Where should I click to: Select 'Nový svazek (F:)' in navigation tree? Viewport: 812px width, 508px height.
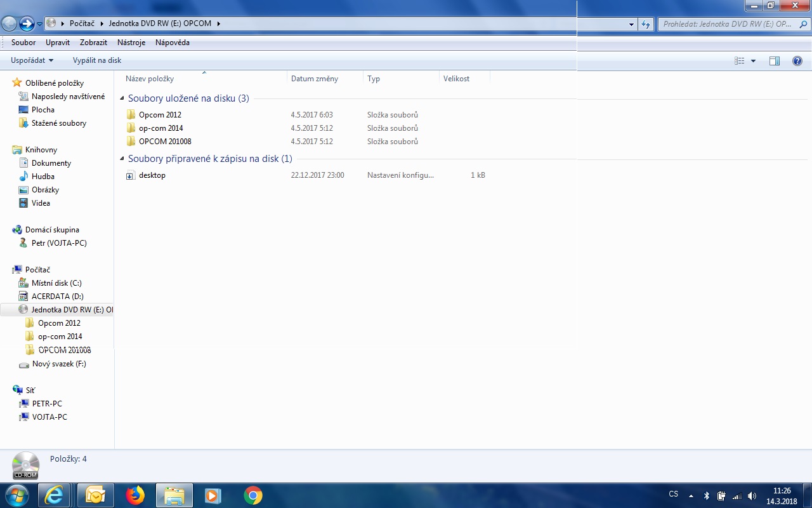point(59,364)
